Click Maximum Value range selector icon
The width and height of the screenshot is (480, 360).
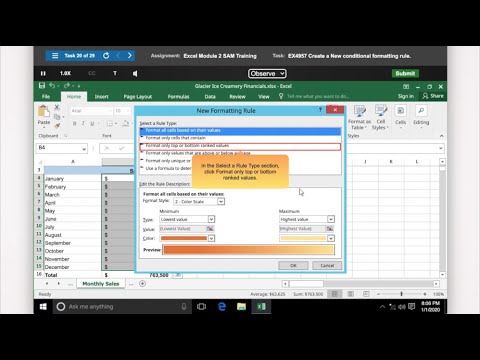click(330, 229)
